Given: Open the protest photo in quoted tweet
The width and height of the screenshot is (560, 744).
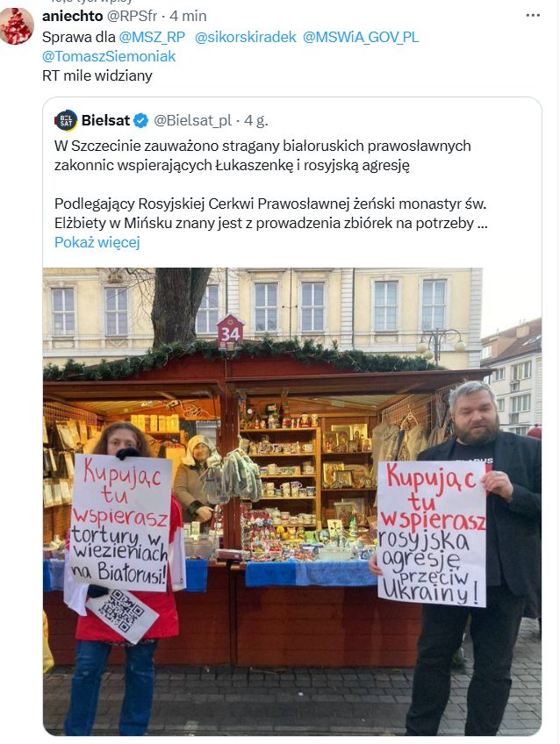Looking at the screenshot, I should point(292,502).
